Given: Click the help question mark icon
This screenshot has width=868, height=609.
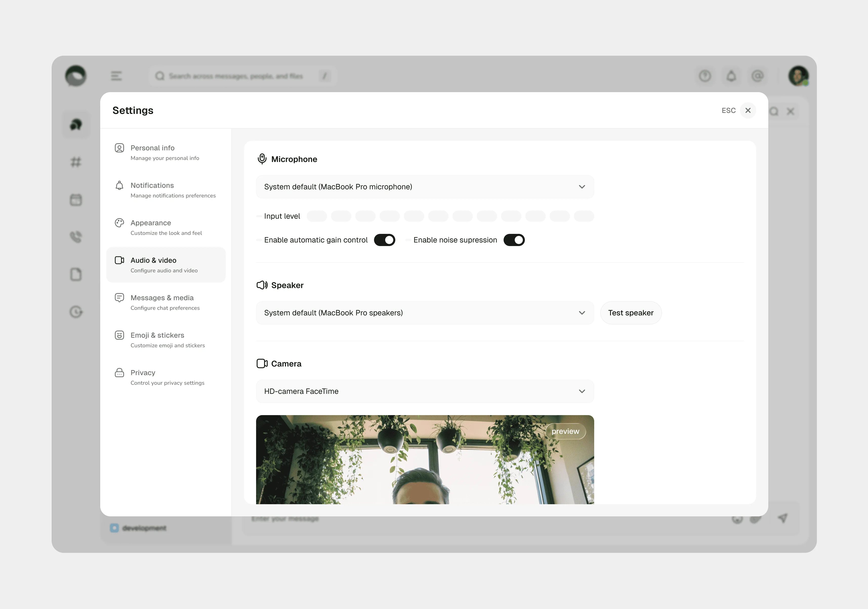Looking at the screenshot, I should (x=705, y=76).
